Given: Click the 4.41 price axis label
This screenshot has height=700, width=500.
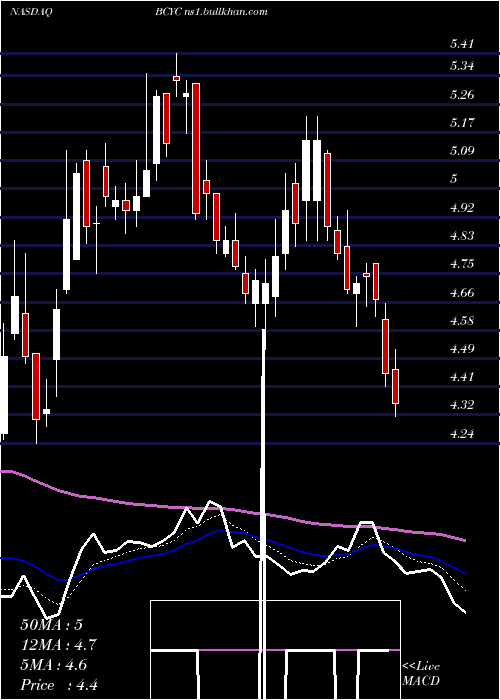Looking at the screenshot, I should coord(462,377).
